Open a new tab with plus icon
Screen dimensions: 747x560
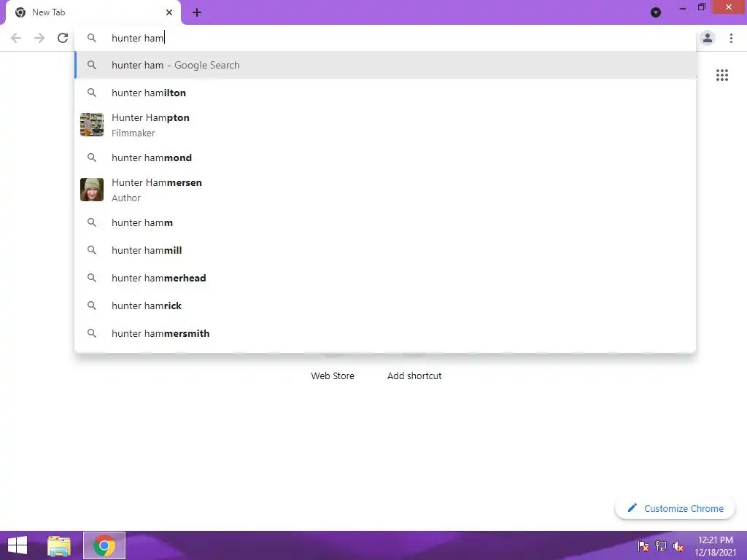pos(197,12)
